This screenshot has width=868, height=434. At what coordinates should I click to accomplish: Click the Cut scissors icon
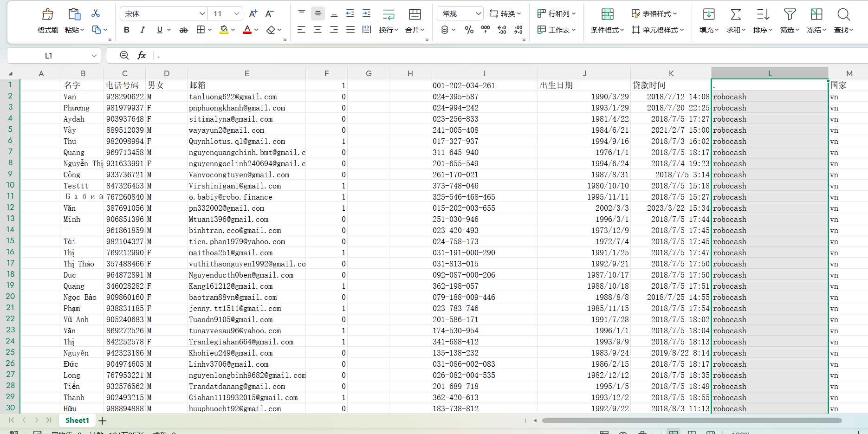[96, 13]
